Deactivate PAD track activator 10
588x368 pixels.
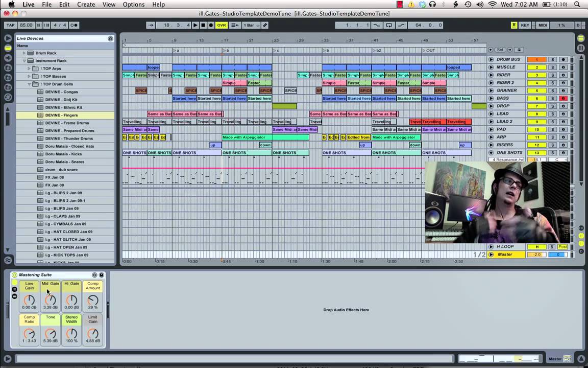536,129
